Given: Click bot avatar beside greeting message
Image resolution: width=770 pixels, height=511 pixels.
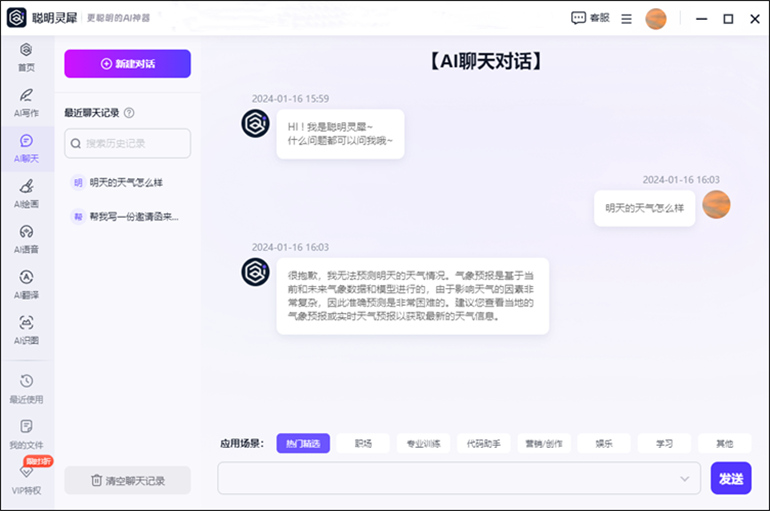Looking at the screenshot, I should click(x=255, y=123).
